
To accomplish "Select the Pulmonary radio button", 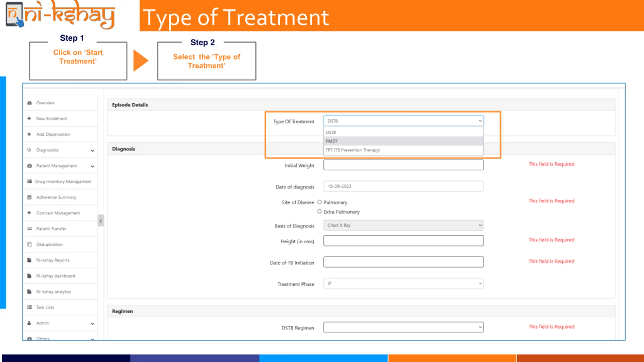I will (x=319, y=202).
